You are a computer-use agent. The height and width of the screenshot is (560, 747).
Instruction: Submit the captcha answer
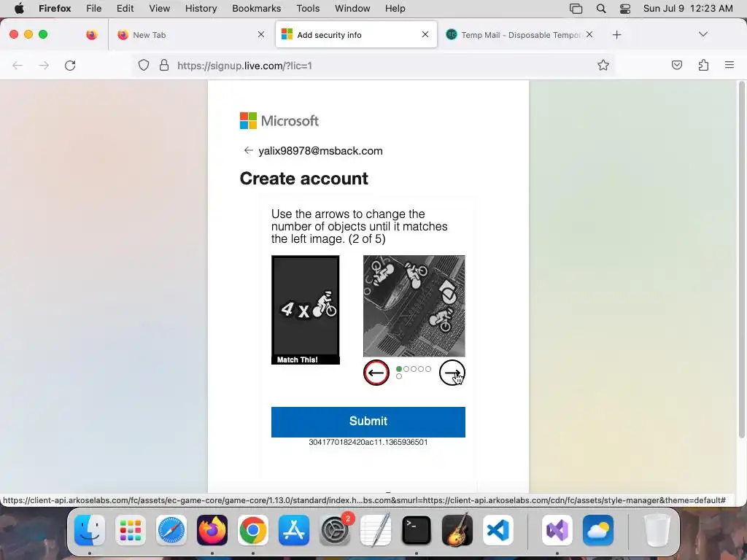tap(368, 422)
